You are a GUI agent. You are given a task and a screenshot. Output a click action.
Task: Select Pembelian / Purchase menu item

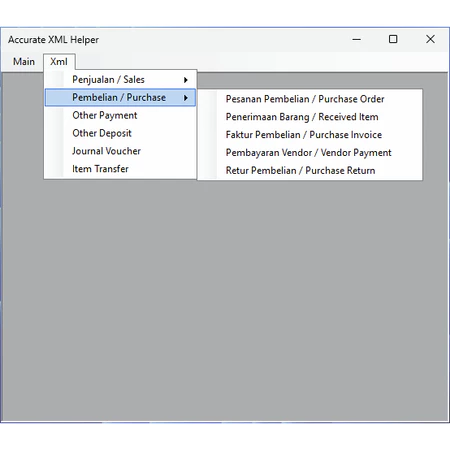(120, 98)
